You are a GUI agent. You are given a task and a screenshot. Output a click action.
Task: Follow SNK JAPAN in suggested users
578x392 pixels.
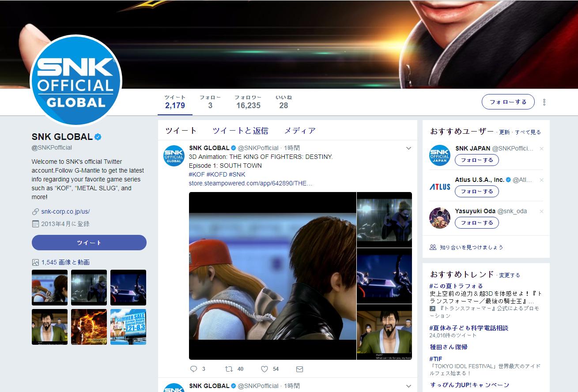(477, 160)
